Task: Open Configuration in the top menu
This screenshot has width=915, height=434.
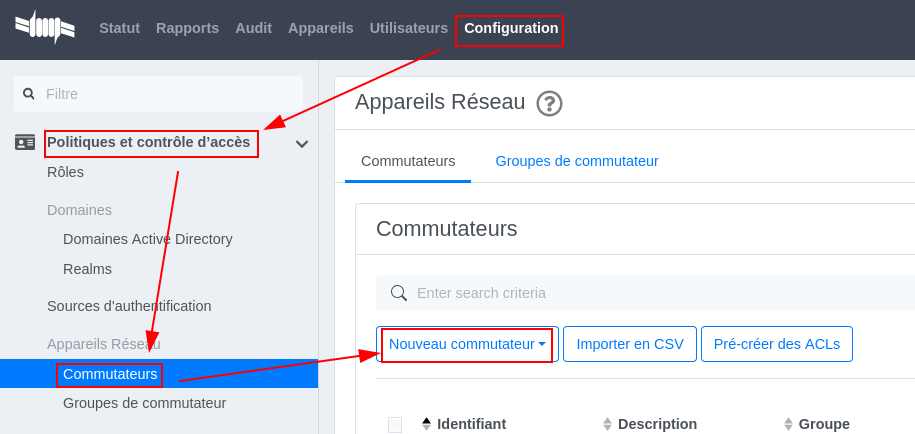Action: coord(511,28)
